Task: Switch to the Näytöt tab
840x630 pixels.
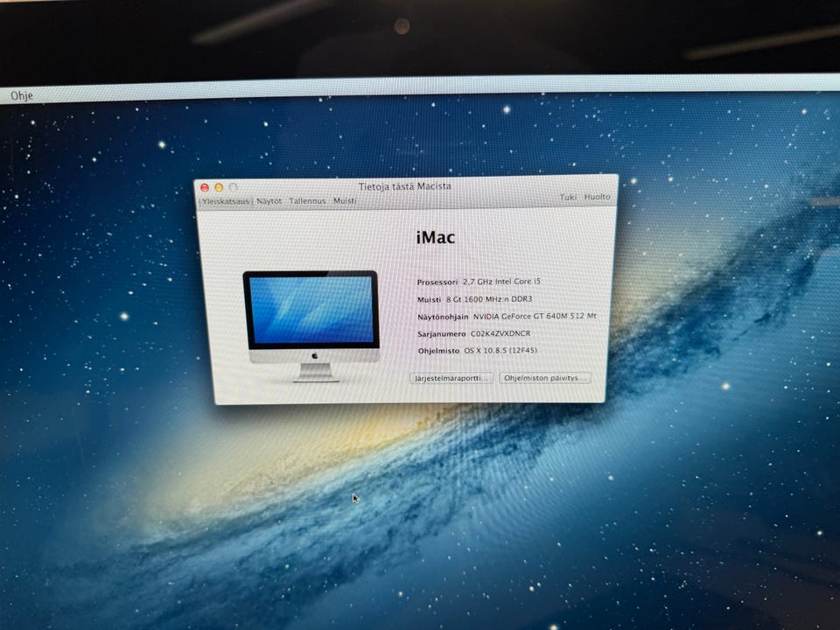Action: point(269,201)
